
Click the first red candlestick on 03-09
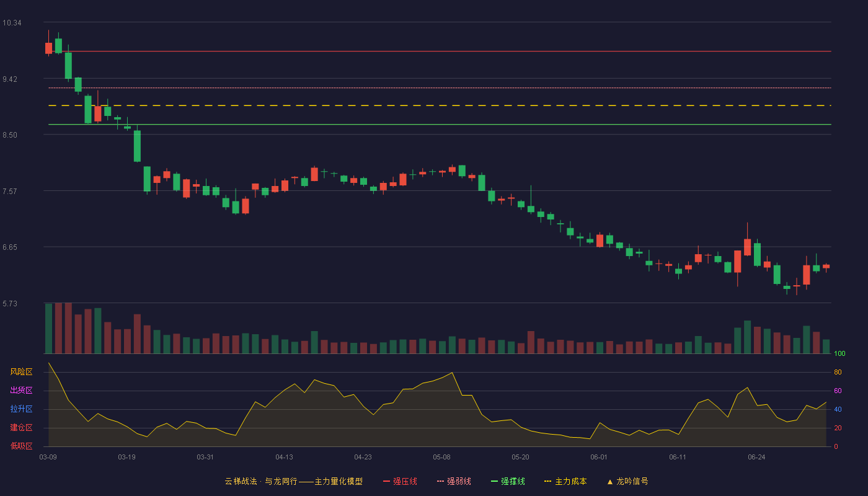click(48, 48)
